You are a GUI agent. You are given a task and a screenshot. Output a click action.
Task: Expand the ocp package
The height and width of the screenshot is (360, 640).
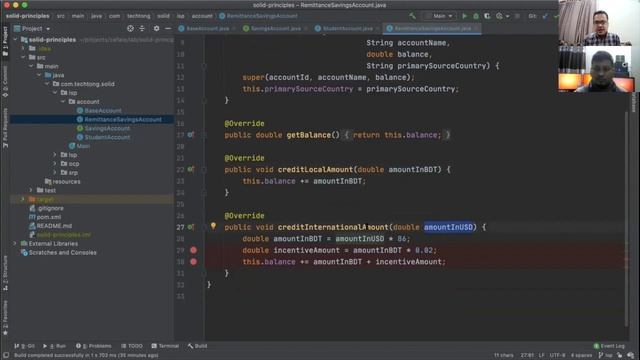(x=55, y=164)
